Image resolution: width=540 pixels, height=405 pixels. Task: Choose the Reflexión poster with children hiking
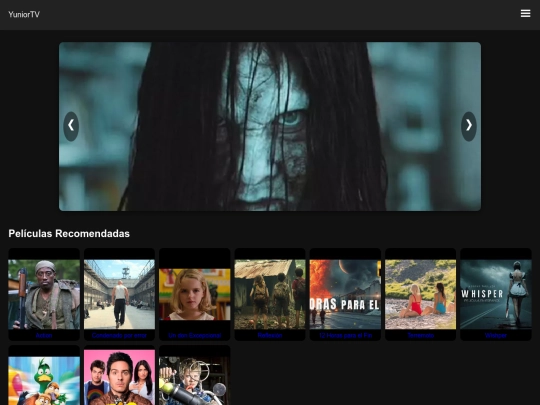click(x=270, y=294)
